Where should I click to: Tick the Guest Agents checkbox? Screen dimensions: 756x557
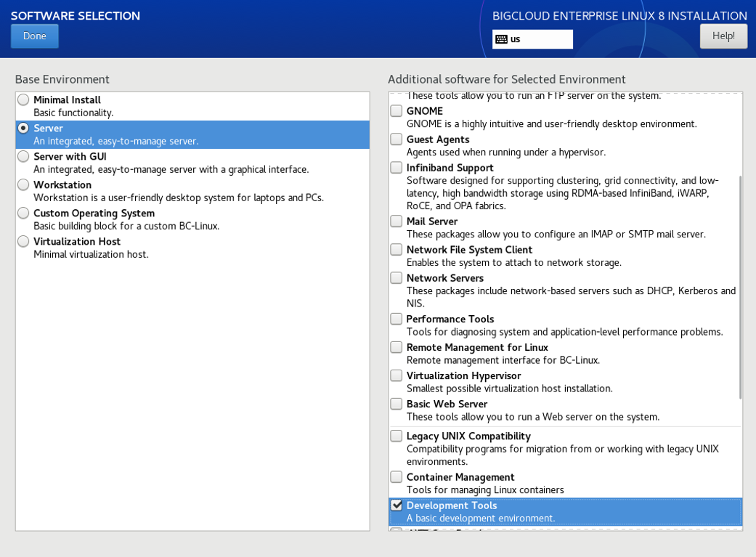tap(397, 139)
